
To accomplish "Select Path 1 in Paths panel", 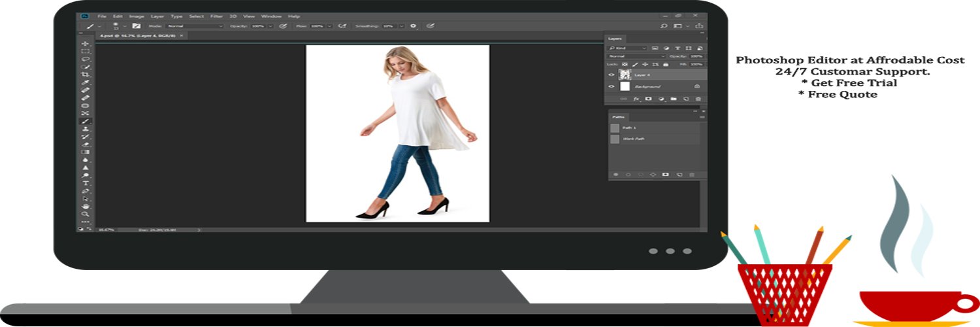I will click(655, 128).
